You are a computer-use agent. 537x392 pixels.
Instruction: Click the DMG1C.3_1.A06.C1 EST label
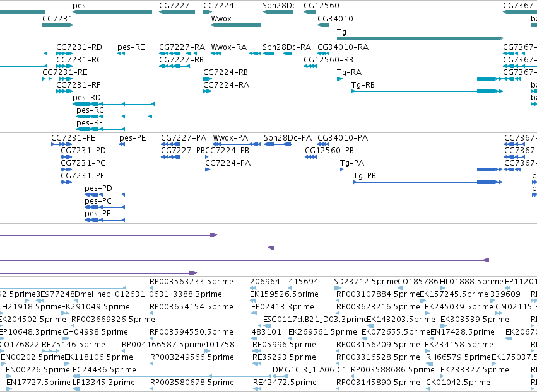tap(310, 370)
